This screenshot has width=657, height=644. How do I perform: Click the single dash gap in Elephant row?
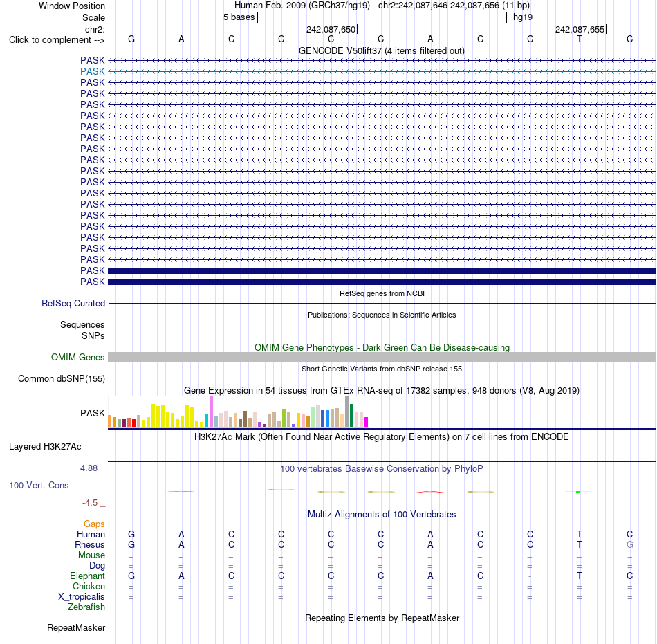point(530,576)
